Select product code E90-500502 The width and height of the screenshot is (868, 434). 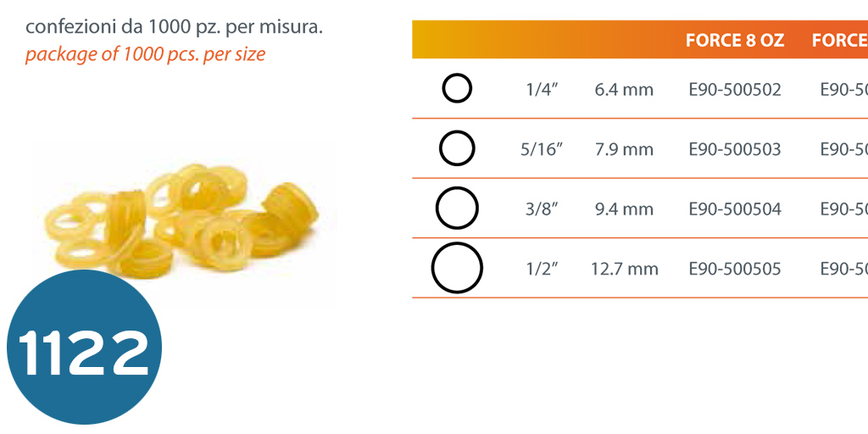tap(735, 89)
